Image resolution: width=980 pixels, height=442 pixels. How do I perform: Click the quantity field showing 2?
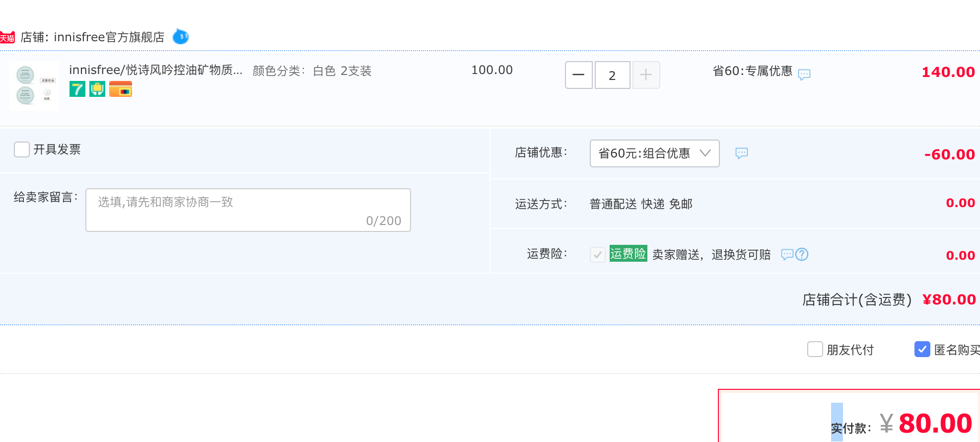[x=613, y=75]
